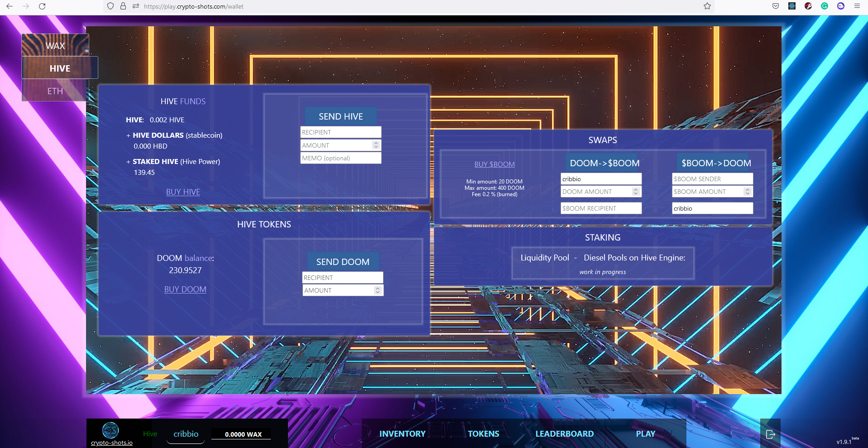
Task: Open the shield tracking protection icon
Action: click(x=110, y=6)
